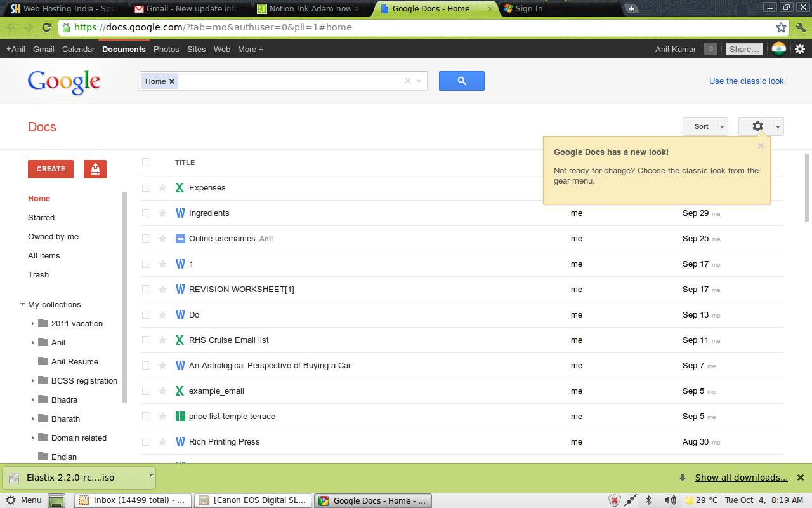Expand the 2011 vacation folder
This screenshot has width=812, height=508.
click(33, 323)
